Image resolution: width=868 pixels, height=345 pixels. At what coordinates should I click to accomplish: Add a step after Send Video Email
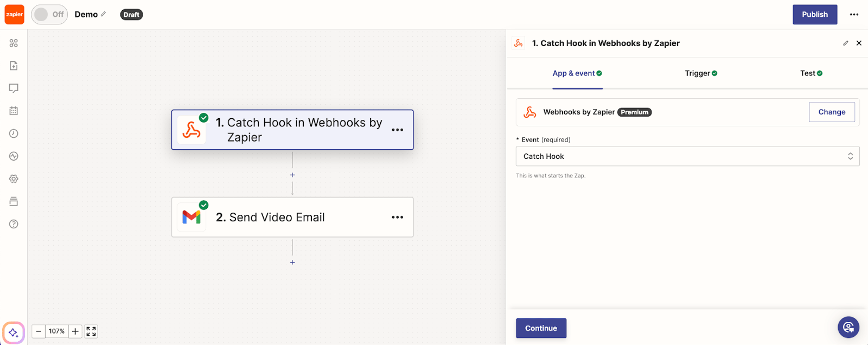pos(292,262)
